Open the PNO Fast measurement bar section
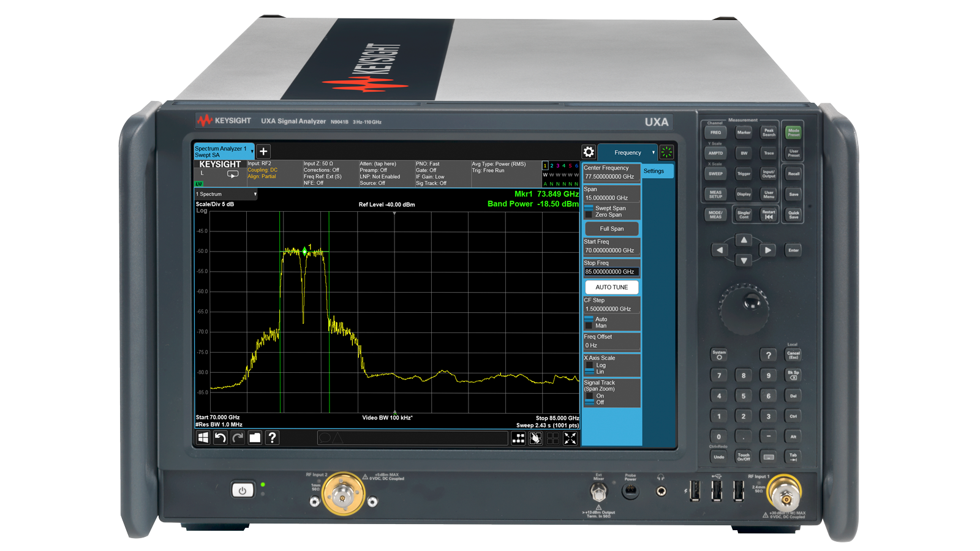Image resolution: width=980 pixels, height=551 pixels. (x=442, y=173)
